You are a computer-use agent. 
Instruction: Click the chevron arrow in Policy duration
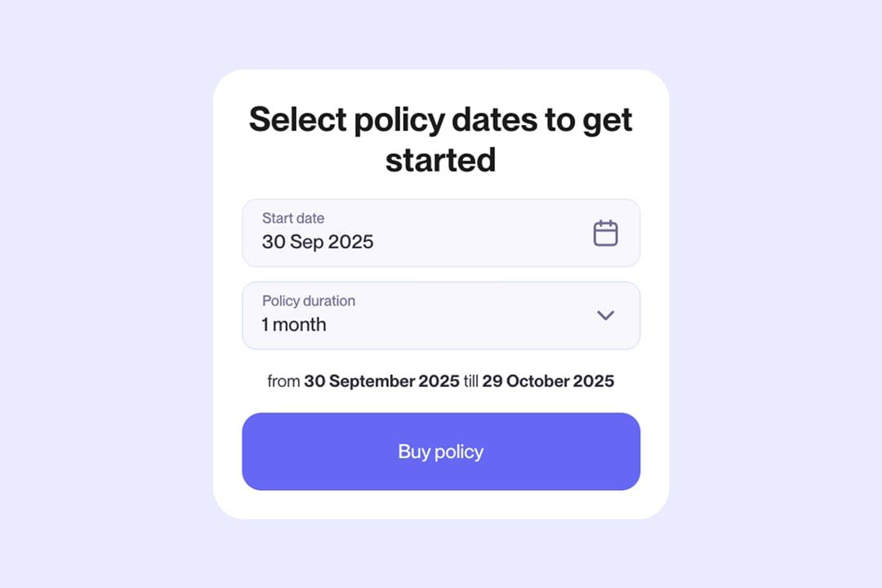point(605,315)
